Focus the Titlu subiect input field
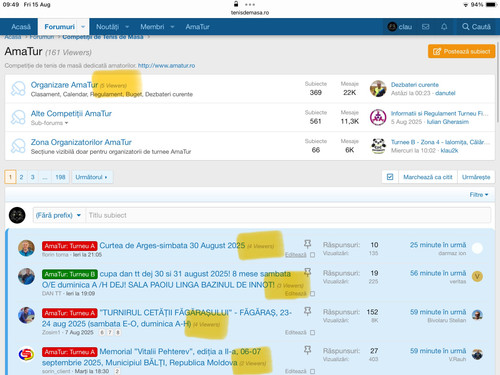 pyautogui.click(x=288, y=215)
